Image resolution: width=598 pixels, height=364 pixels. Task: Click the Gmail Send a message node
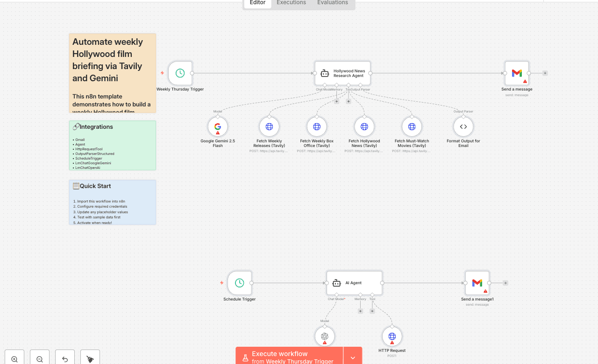(x=517, y=73)
